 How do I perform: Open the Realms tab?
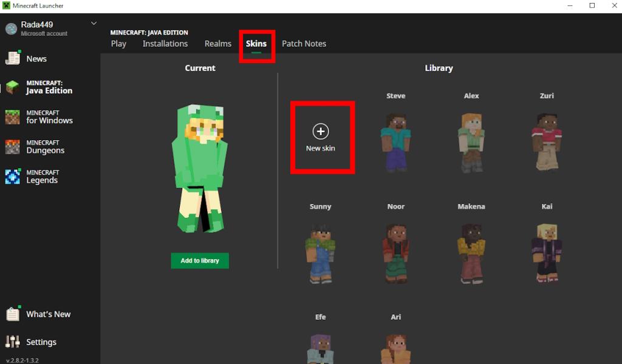click(218, 43)
